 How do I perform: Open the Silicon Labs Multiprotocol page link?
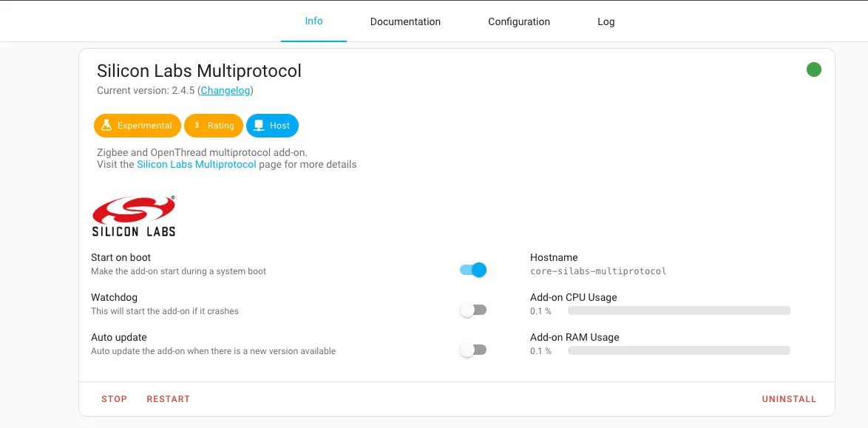click(197, 164)
